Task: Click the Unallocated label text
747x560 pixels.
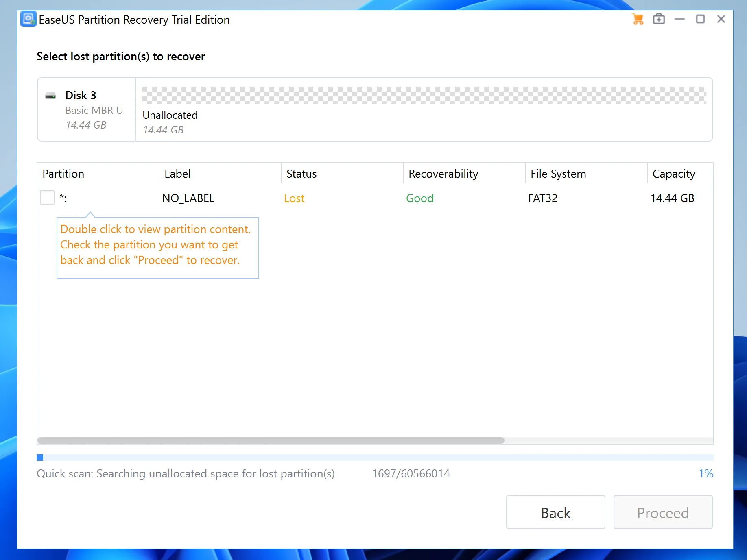Action: tap(170, 115)
